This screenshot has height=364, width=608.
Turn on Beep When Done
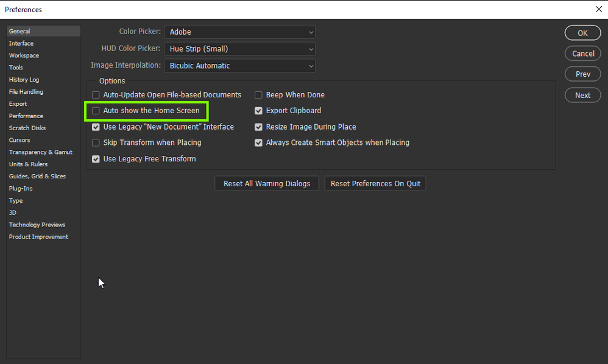(258, 95)
